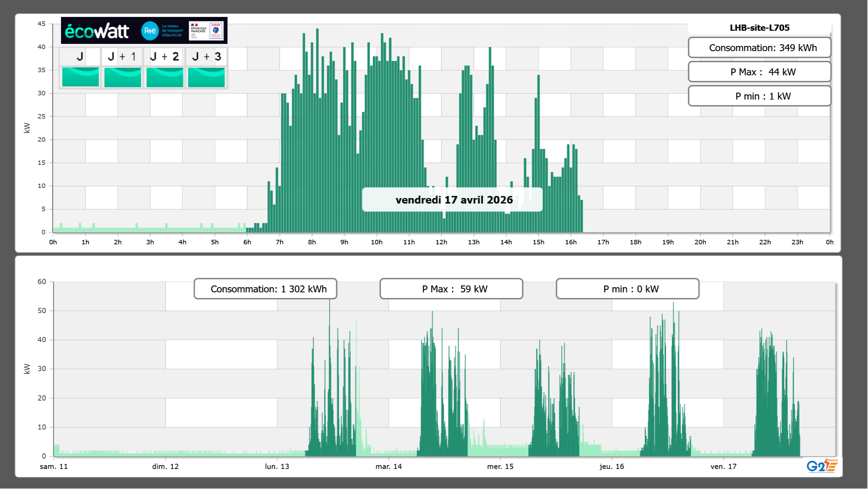Click the Rte round logo
868x489 pixels.
click(x=150, y=31)
